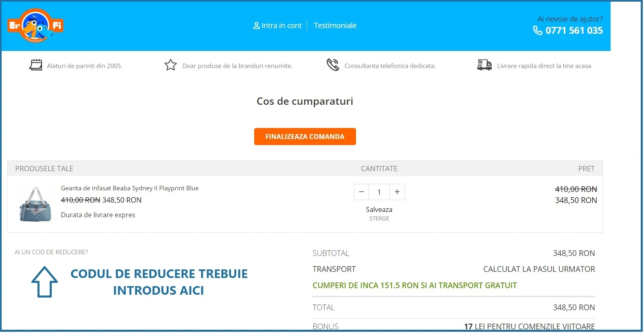Click the user account icon
The width and height of the screenshot is (644, 333).
pyautogui.click(x=256, y=26)
